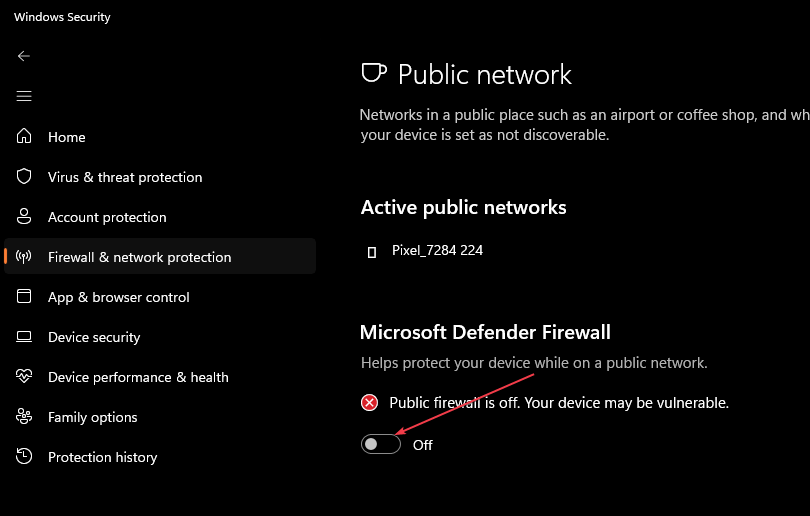Screen dimensions: 810x516
Task: Click the Home house icon
Action: [x=24, y=136]
